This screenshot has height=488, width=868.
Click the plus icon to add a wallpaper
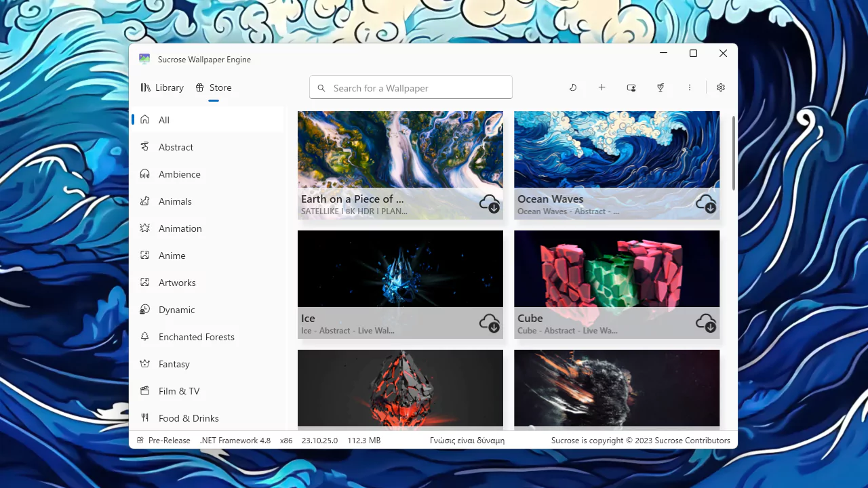(x=601, y=87)
